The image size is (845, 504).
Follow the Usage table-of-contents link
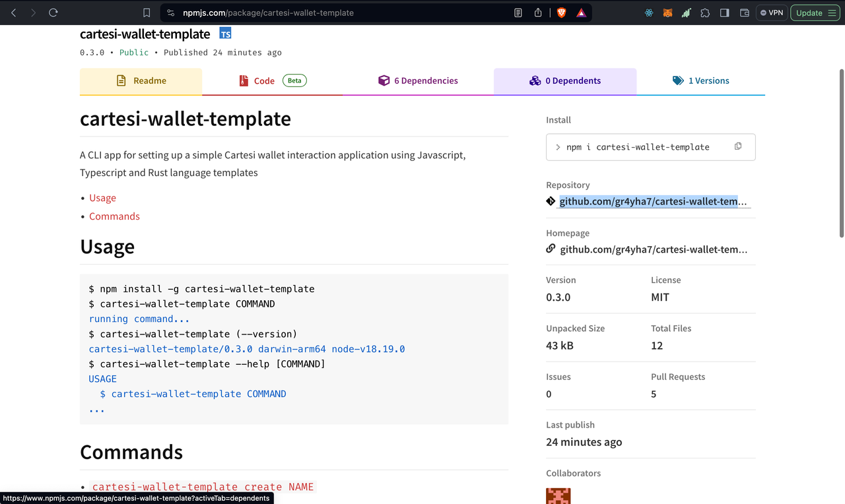(x=102, y=198)
